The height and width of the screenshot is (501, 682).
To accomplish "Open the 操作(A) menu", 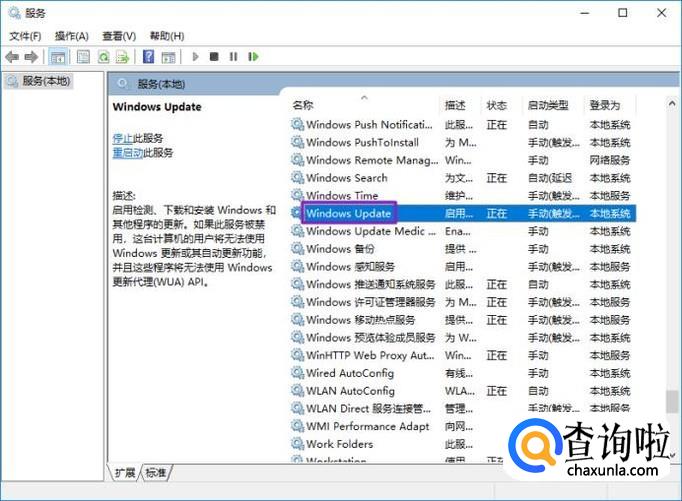I will (x=72, y=36).
